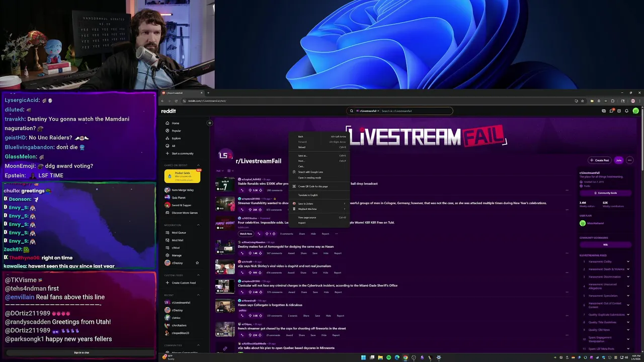The image size is (644, 362).
Task: Open r/LivestreamFail under Recent
Action: click(x=181, y=303)
